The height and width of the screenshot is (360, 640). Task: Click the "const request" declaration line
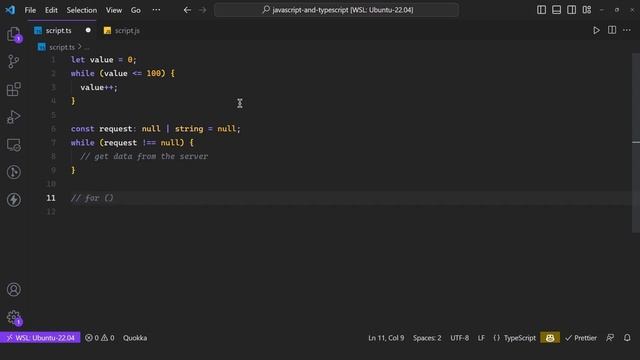(156, 129)
